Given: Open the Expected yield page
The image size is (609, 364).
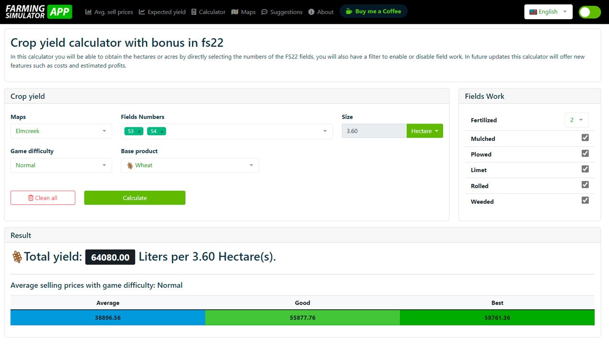Looking at the screenshot, I should coord(162,12).
